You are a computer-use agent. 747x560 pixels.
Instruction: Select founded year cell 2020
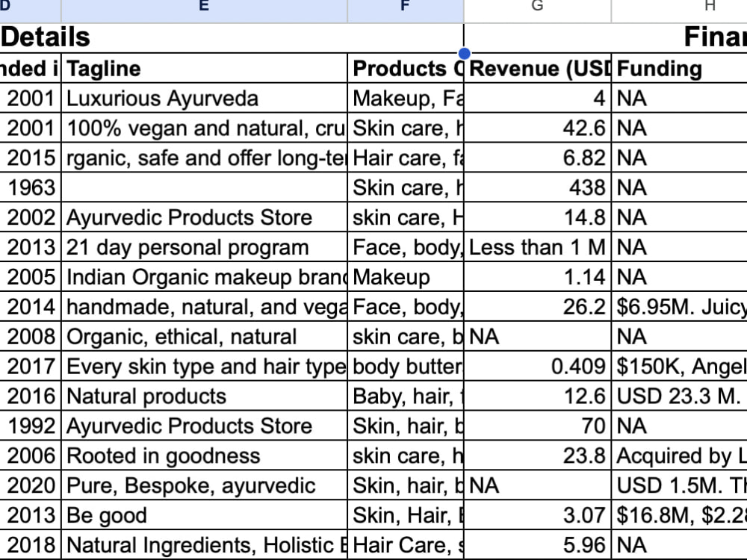pyautogui.click(x=31, y=485)
